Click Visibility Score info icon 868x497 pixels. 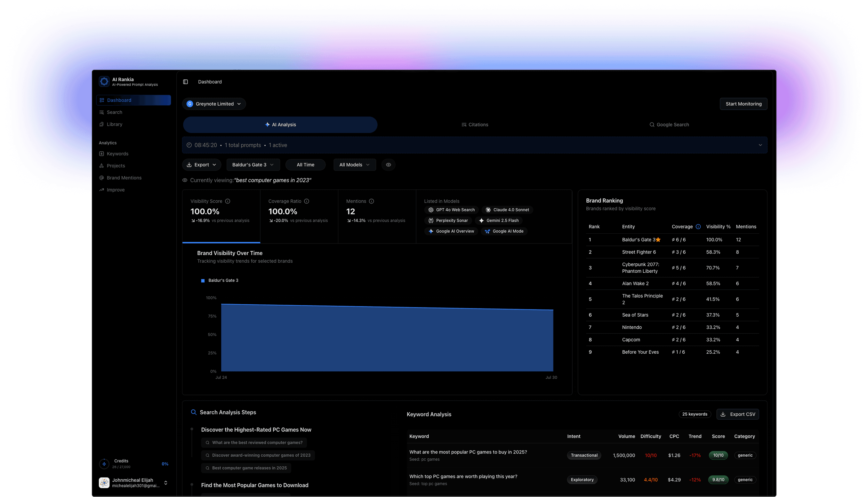click(227, 201)
